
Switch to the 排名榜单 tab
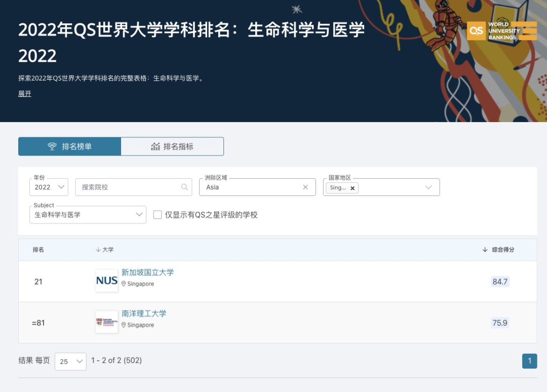[70, 146]
